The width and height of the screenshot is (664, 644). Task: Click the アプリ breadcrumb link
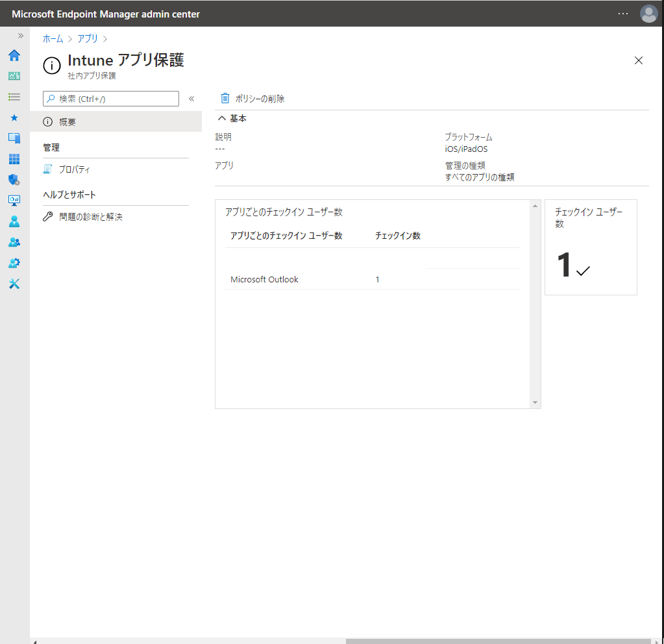pos(88,38)
